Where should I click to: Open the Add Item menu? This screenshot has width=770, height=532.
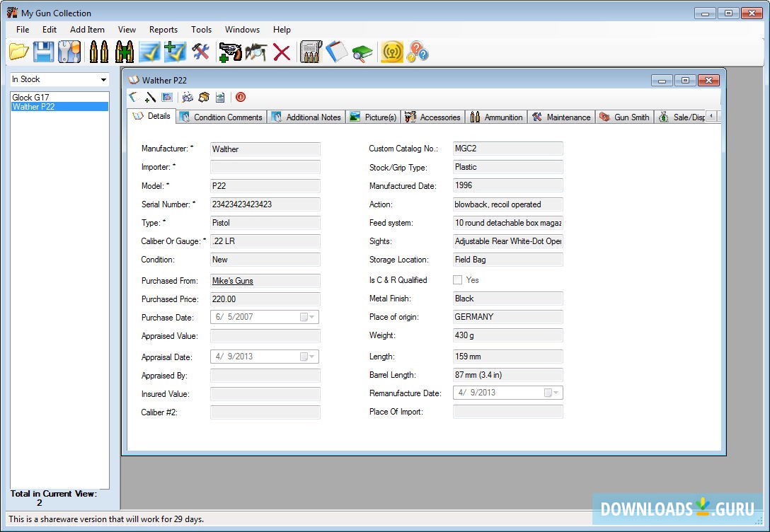click(x=87, y=30)
